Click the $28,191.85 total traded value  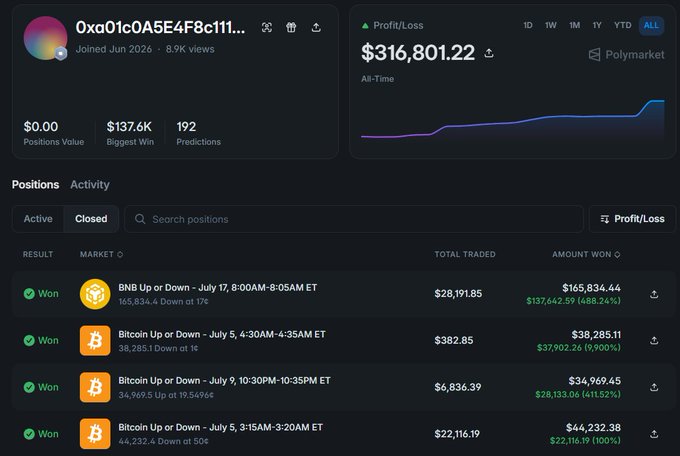point(458,294)
